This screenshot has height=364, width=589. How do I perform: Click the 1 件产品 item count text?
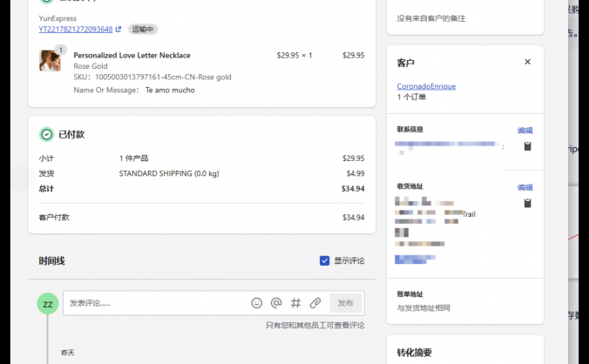(x=133, y=158)
